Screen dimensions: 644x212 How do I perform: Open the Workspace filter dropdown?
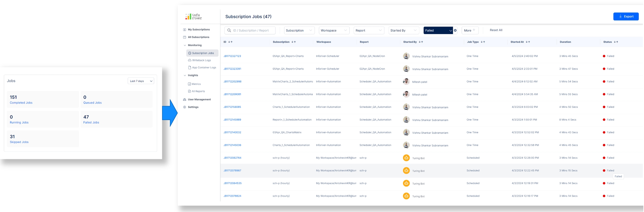(x=334, y=30)
